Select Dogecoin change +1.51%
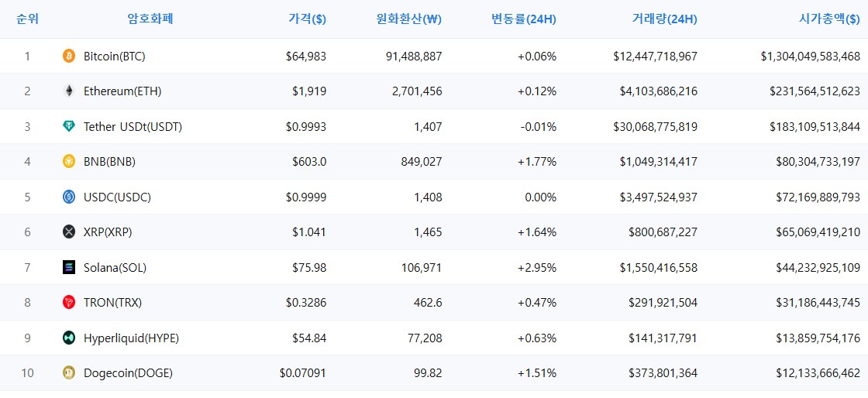Viewport: 868px width, 398px height. click(537, 374)
